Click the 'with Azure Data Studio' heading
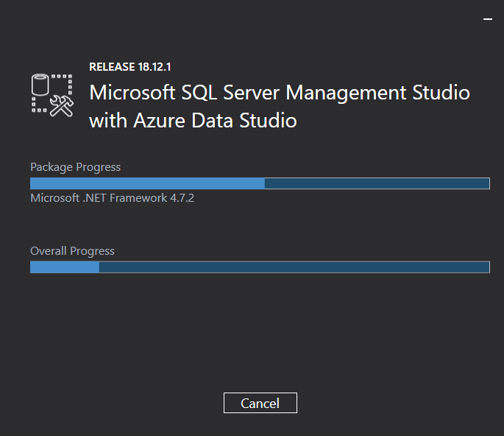The height and width of the screenshot is (436, 504). [x=193, y=120]
